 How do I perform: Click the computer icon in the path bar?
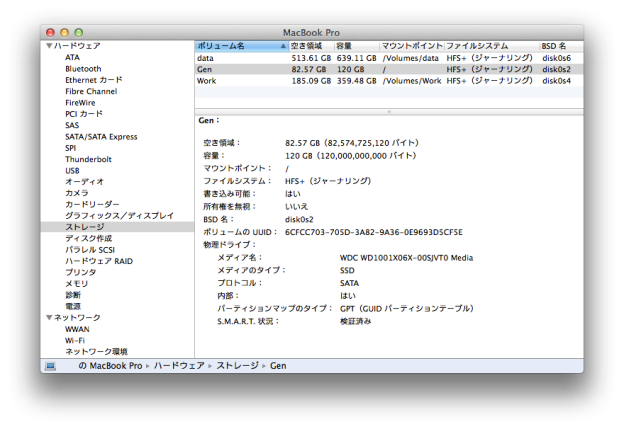(x=50, y=366)
